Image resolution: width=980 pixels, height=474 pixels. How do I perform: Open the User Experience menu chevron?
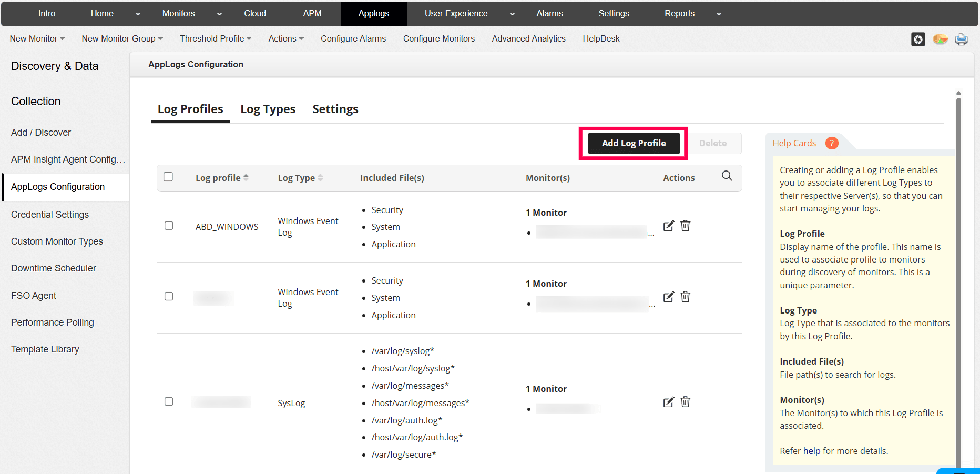(512, 14)
